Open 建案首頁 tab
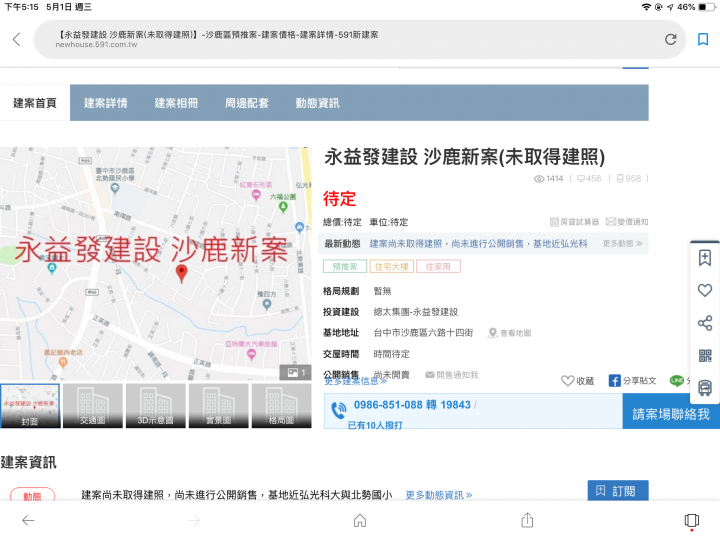This screenshot has width=720, height=540. (x=35, y=103)
